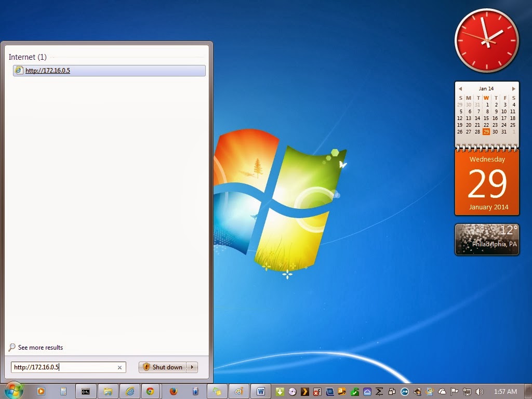Screen dimensions: 532x399
Task: Launch Firefox from taskbar
Action: (x=174, y=392)
